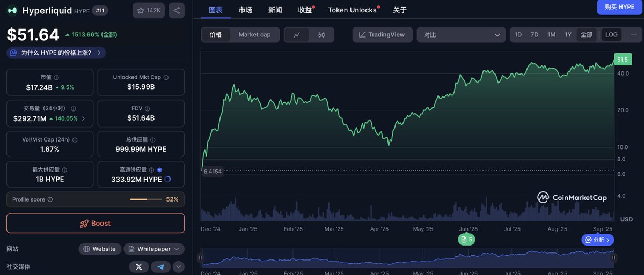644x275 pixels.
Task: Click the AI icon in 为什么 HYPE 的价格上涨
Action: tap(13, 53)
